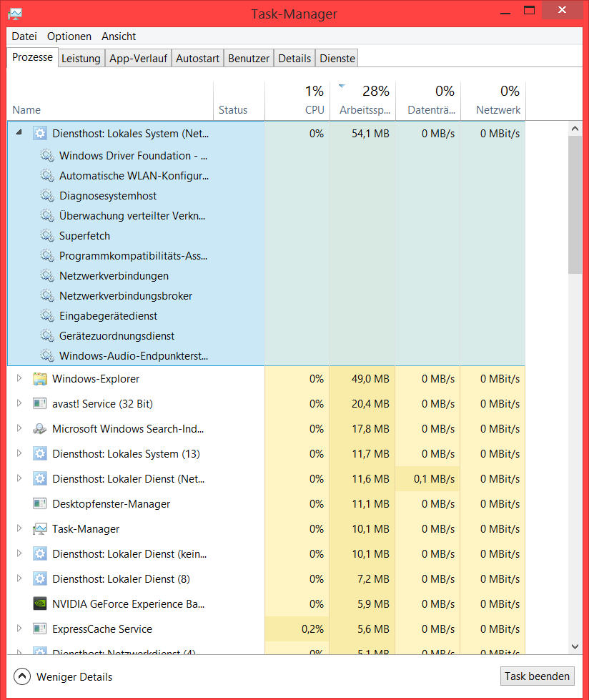589x700 pixels.
Task: Click the Automatische WLAN-Konfigur... service icon
Action: tap(47, 175)
